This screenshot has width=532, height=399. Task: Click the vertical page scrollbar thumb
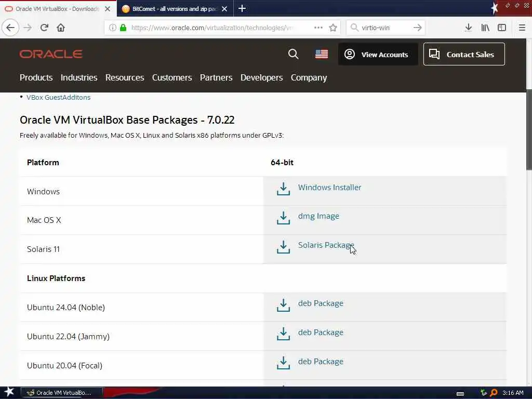coord(529,129)
